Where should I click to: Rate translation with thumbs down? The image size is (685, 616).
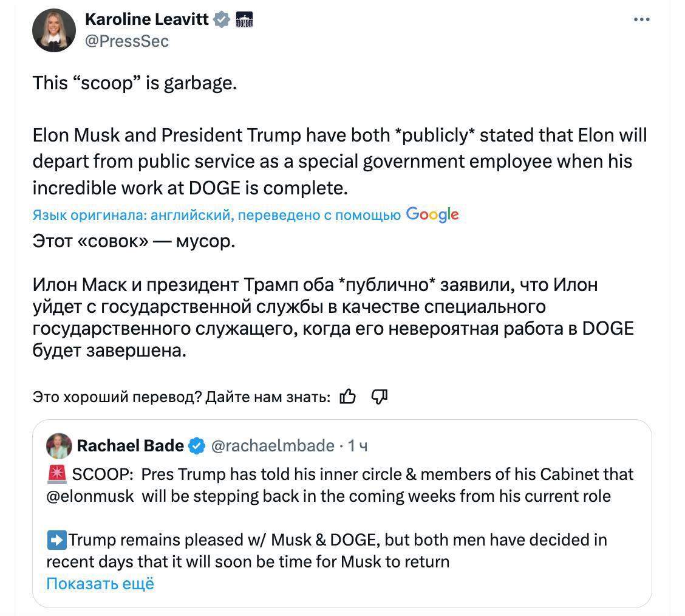(379, 397)
